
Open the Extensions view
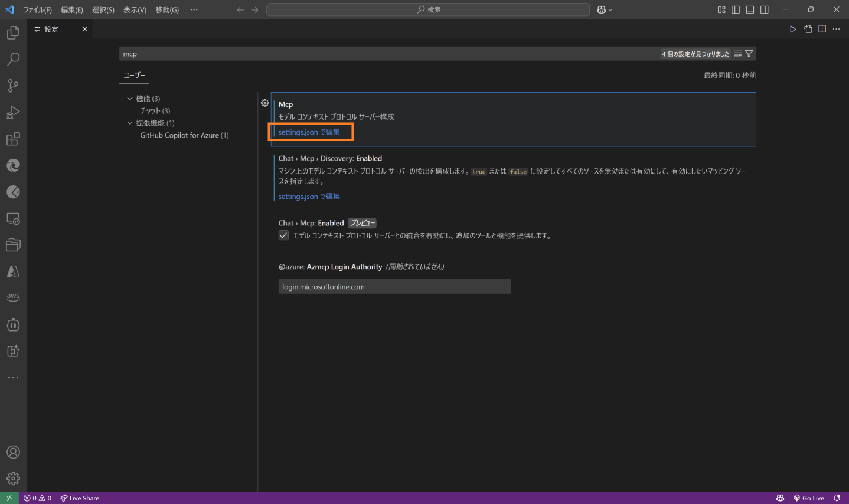(13, 139)
